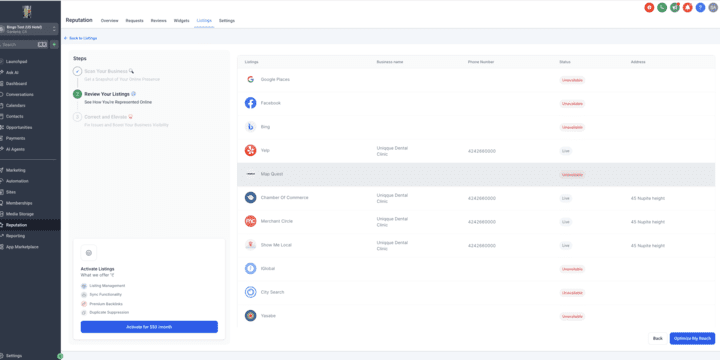Click the green phone icon
Screen dimensions: 720x360
click(x=662, y=7)
